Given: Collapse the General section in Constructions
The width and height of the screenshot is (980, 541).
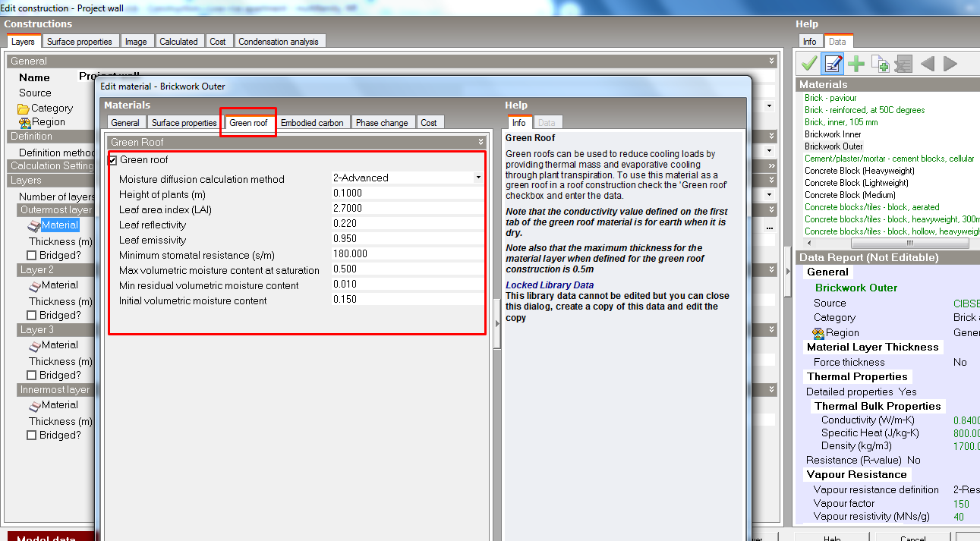Looking at the screenshot, I should [x=771, y=61].
